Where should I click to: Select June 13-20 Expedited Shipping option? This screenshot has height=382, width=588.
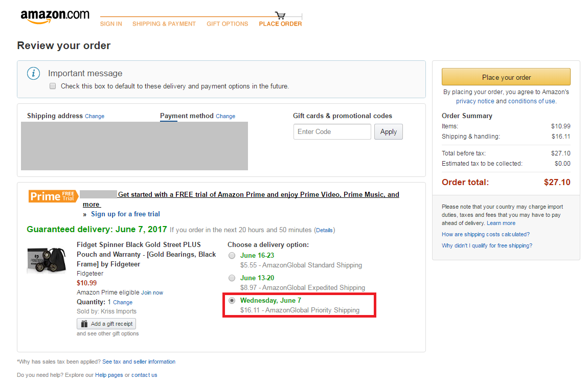coord(232,278)
